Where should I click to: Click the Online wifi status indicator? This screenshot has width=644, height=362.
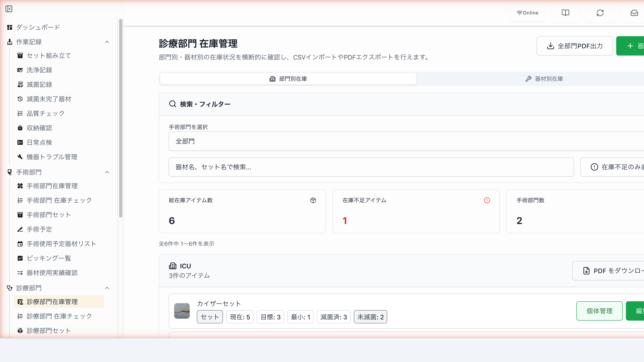(x=527, y=13)
